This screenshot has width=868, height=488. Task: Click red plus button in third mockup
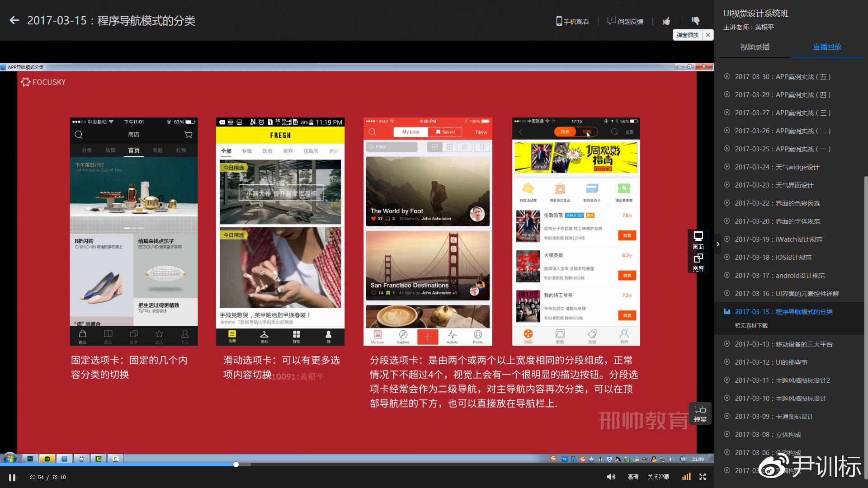tap(428, 337)
